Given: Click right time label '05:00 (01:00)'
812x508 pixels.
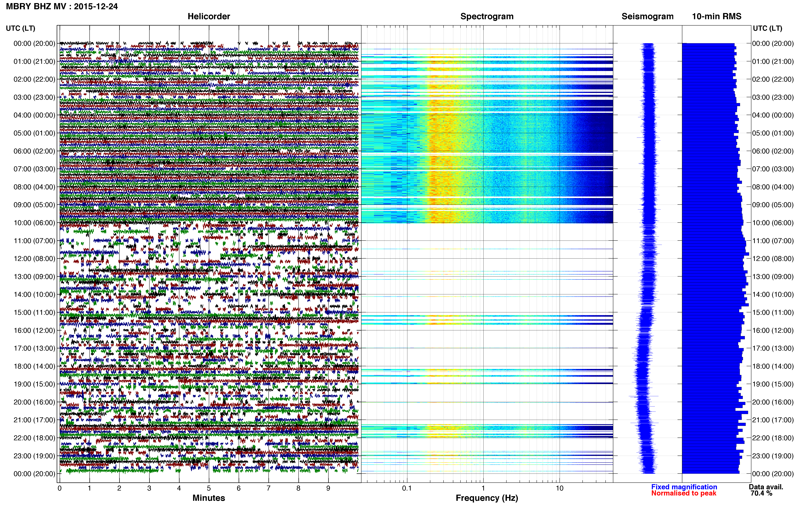Looking at the screenshot, I should pyautogui.click(x=773, y=133).
